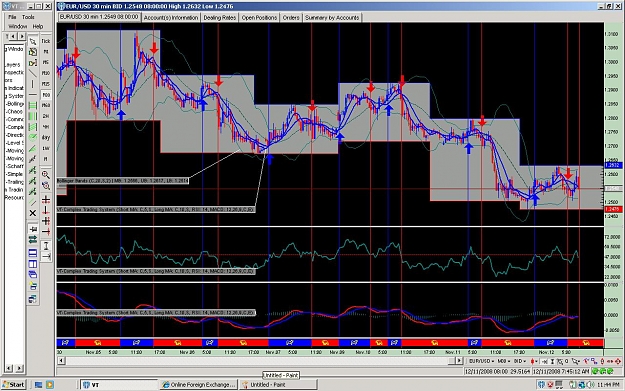Choose the green vertical bands tool
The width and height of the screenshot is (625, 391).
[33, 116]
